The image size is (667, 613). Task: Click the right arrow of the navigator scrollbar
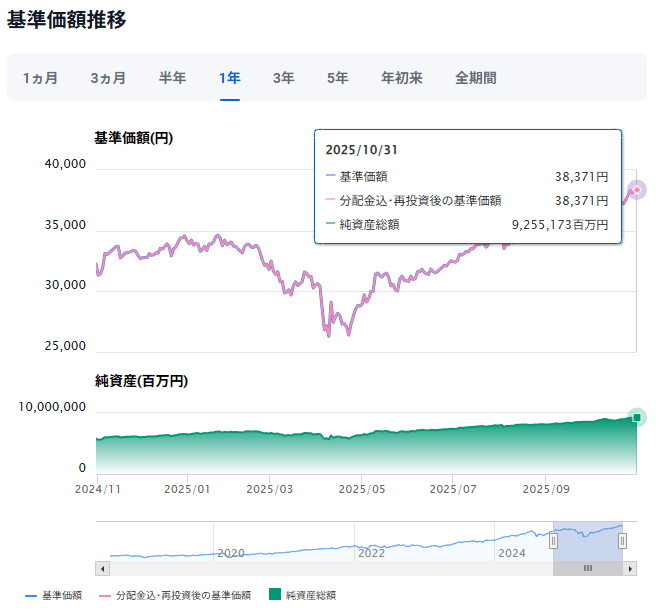tap(630, 569)
